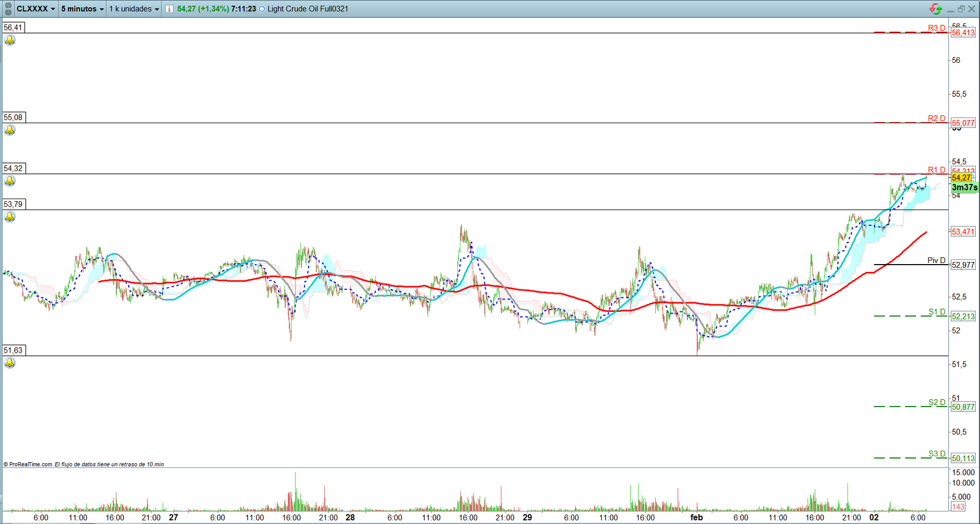Image resolution: width=980 pixels, height=524 pixels.
Task: Click the alert bell under 54,32
Action: click(x=10, y=181)
